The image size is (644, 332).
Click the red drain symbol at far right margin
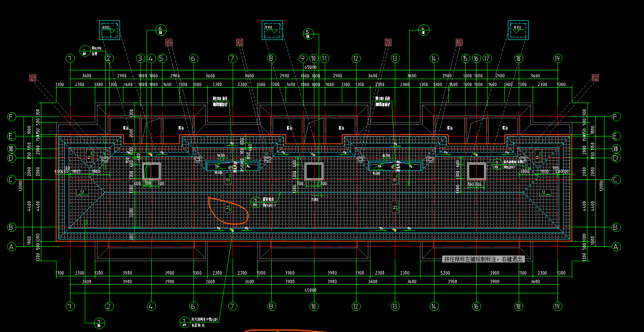click(595, 78)
